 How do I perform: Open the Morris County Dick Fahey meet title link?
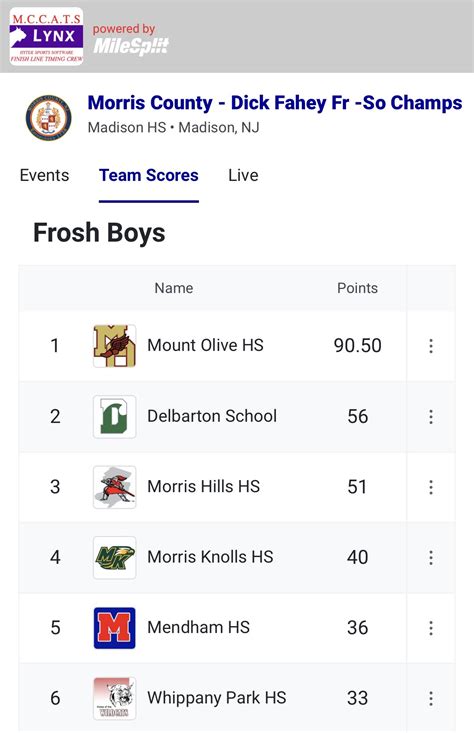point(275,103)
